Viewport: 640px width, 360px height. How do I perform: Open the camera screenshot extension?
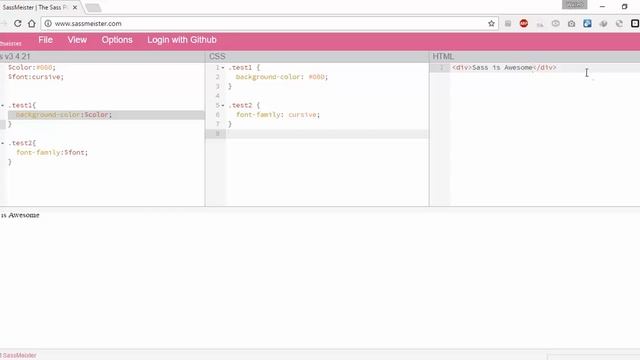[571, 24]
